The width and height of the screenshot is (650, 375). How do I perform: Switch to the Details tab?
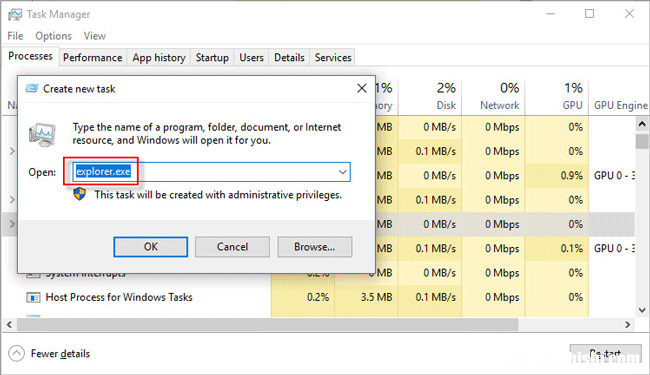tap(289, 58)
